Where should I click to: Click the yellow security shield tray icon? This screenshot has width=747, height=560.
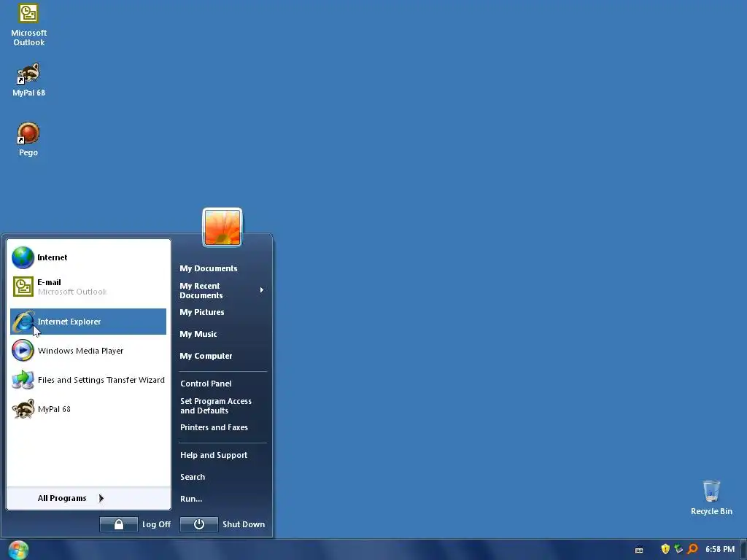[x=665, y=549]
